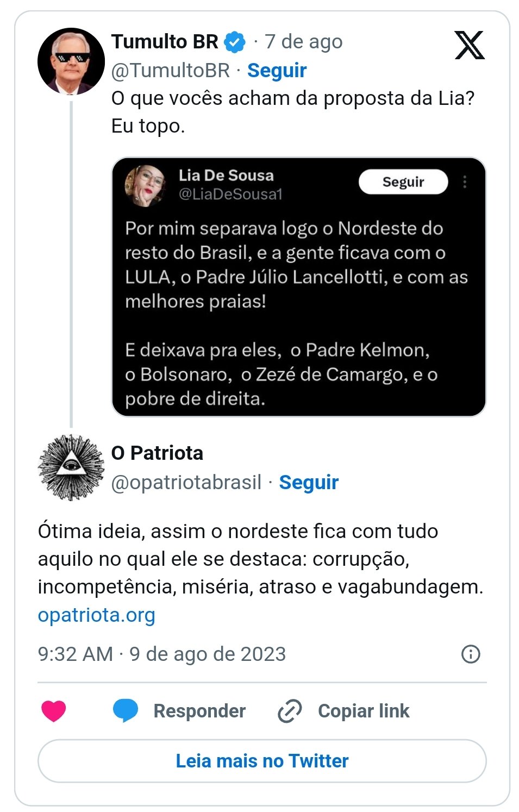Click the Responder label
The height and width of the screenshot is (812, 519).
(199, 711)
